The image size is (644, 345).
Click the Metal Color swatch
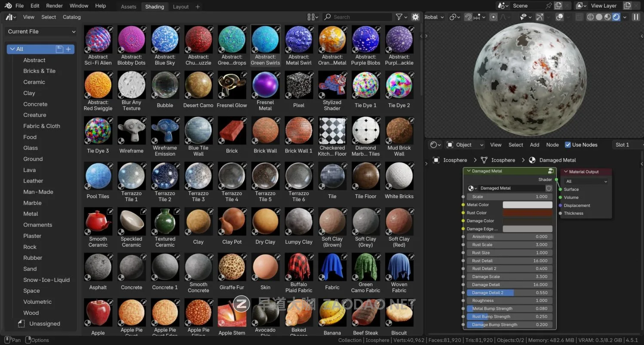click(527, 205)
